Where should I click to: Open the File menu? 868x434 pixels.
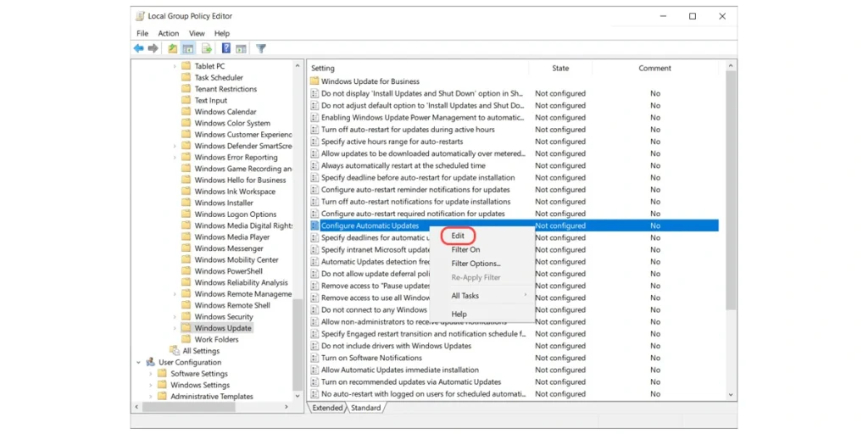tap(142, 33)
